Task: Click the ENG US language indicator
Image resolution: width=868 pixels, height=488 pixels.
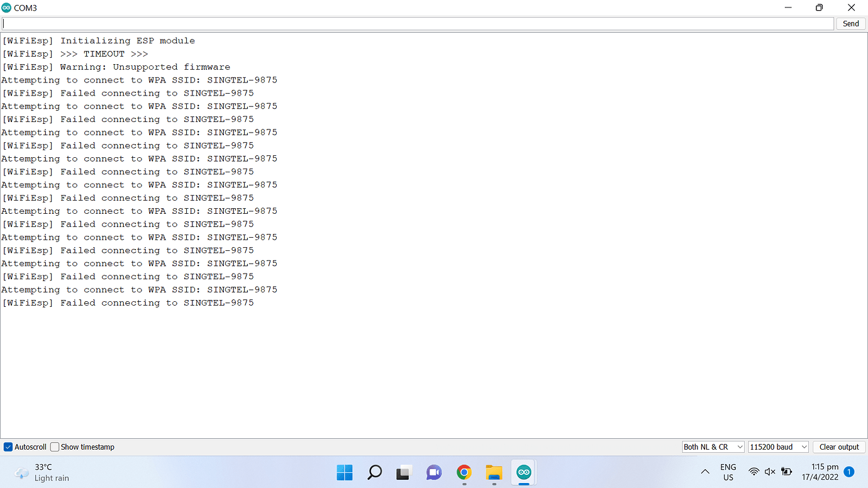Action: point(728,472)
